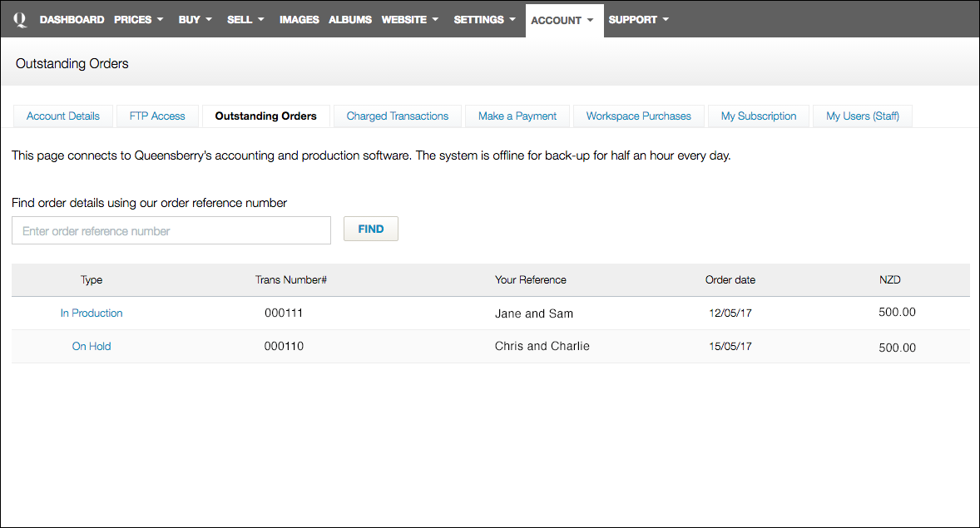
Task: Open the Settings dropdown menu
Action: click(x=484, y=20)
